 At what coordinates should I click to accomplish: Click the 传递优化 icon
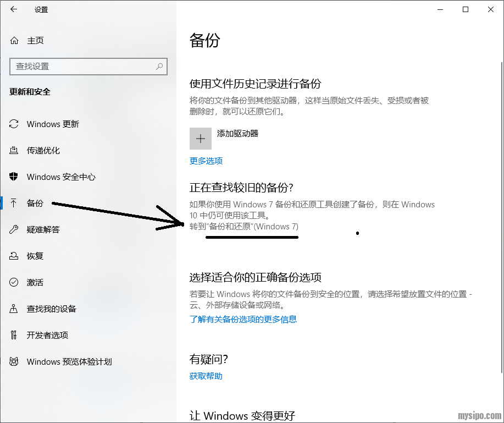pos(14,151)
